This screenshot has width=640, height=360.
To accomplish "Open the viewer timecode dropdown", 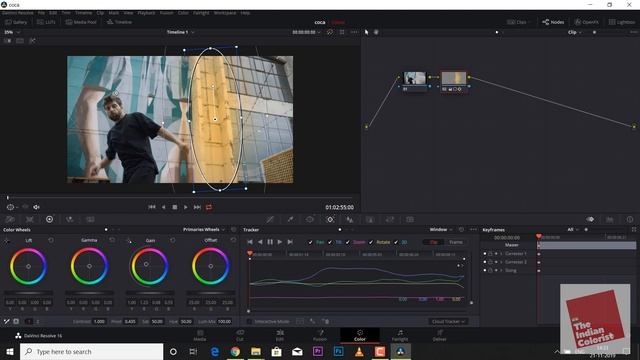I will click(x=307, y=32).
